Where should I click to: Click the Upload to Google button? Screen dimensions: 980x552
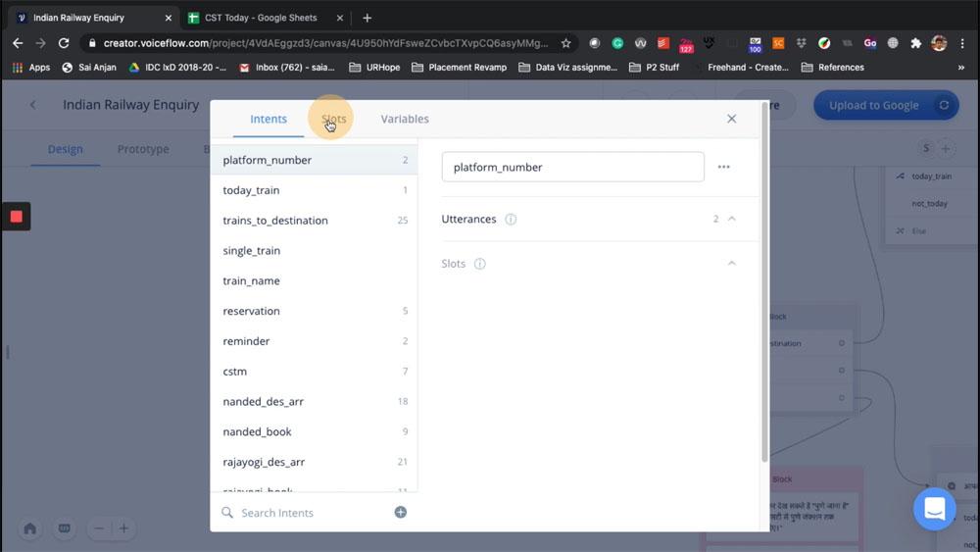[x=873, y=105]
